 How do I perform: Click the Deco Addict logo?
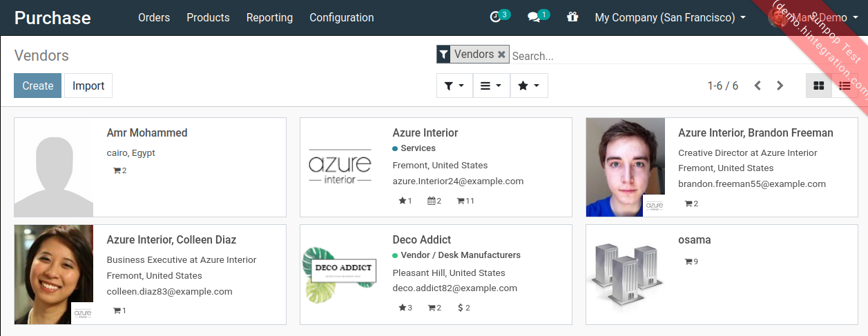coord(340,275)
